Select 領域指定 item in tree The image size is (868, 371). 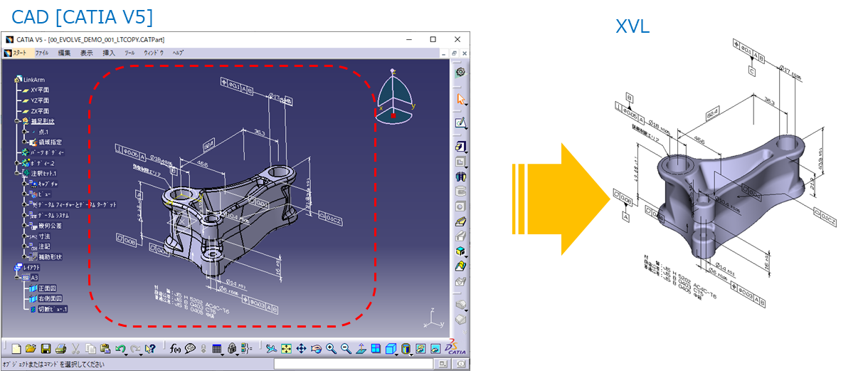[x=46, y=142]
